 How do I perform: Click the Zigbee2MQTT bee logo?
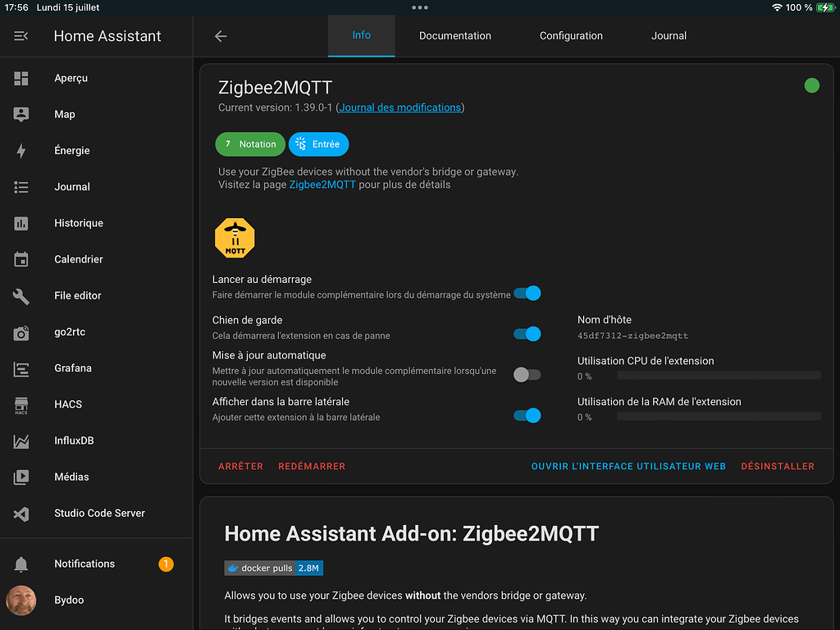coord(235,238)
